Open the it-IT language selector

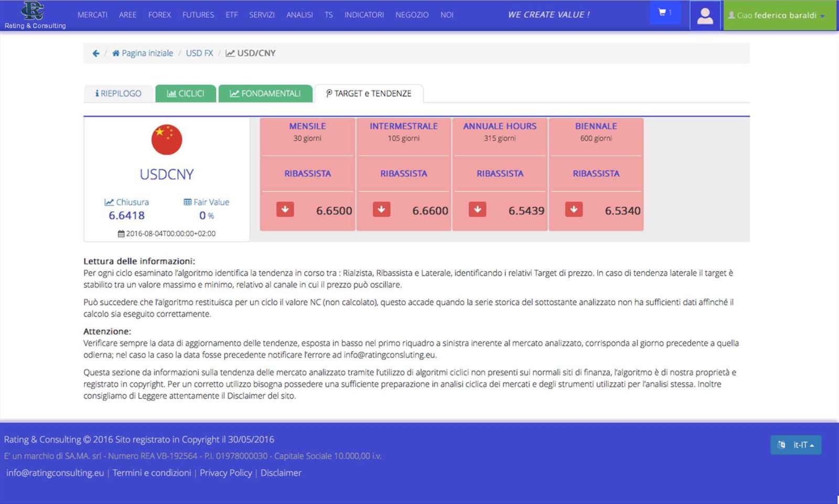click(x=795, y=445)
